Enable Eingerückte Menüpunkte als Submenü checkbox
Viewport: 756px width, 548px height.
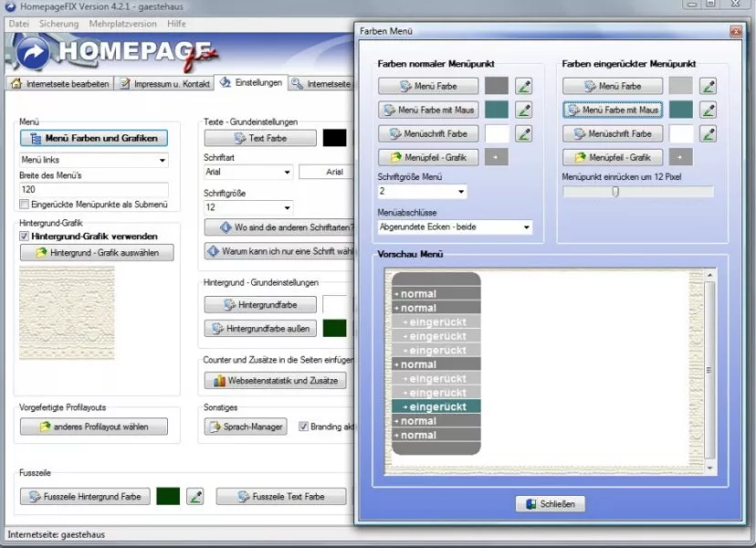[25, 205]
